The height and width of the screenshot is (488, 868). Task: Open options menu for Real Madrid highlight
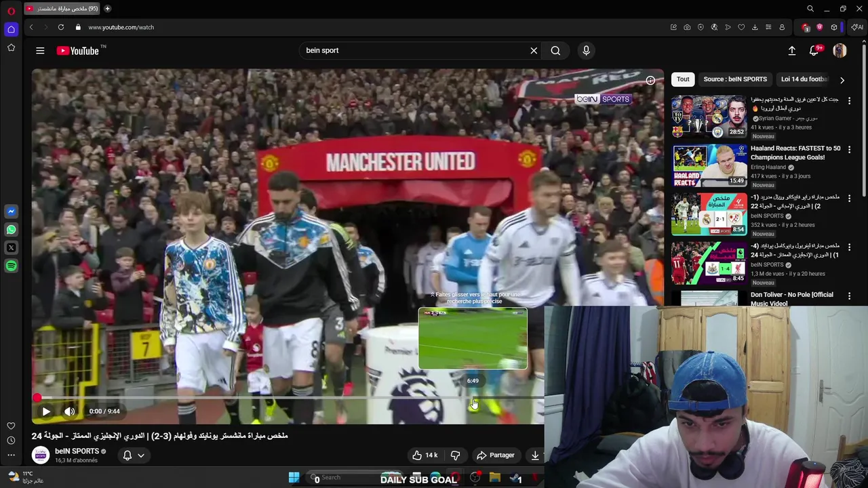(849, 198)
